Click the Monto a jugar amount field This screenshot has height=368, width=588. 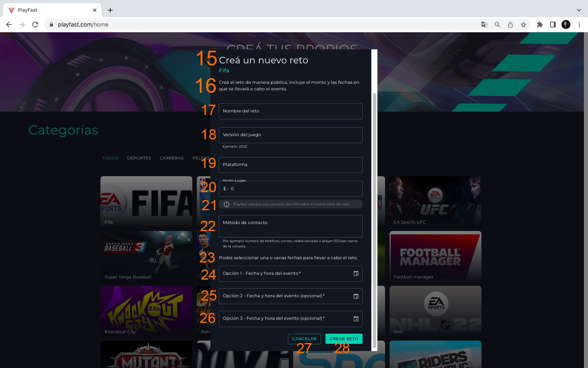point(290,188)
